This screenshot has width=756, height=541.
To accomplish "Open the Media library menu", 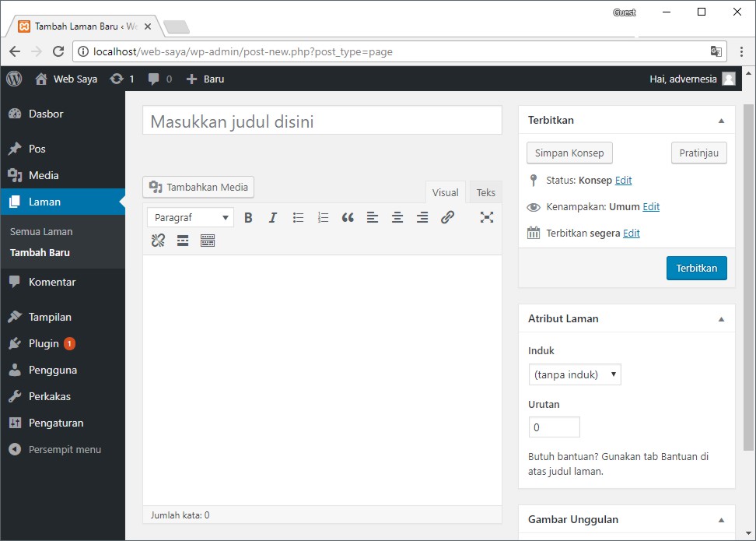I will pyautogui.click(x=63, y=175).
